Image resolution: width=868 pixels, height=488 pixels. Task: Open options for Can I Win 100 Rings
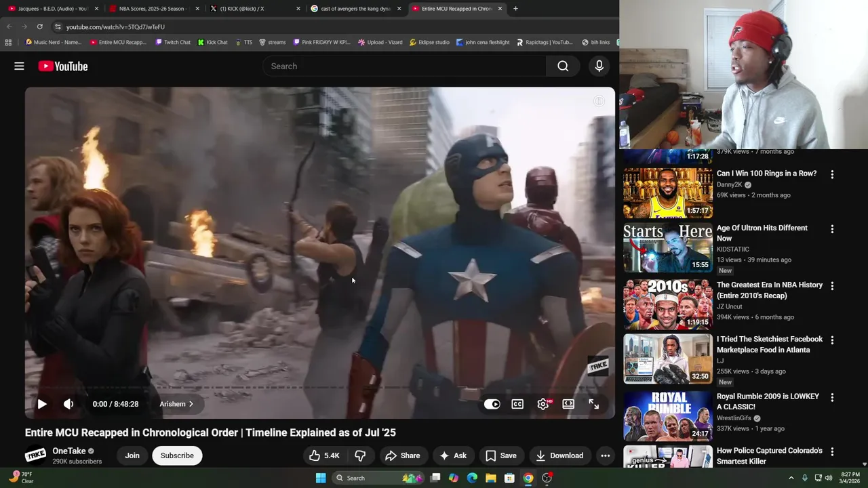point(832,174)
